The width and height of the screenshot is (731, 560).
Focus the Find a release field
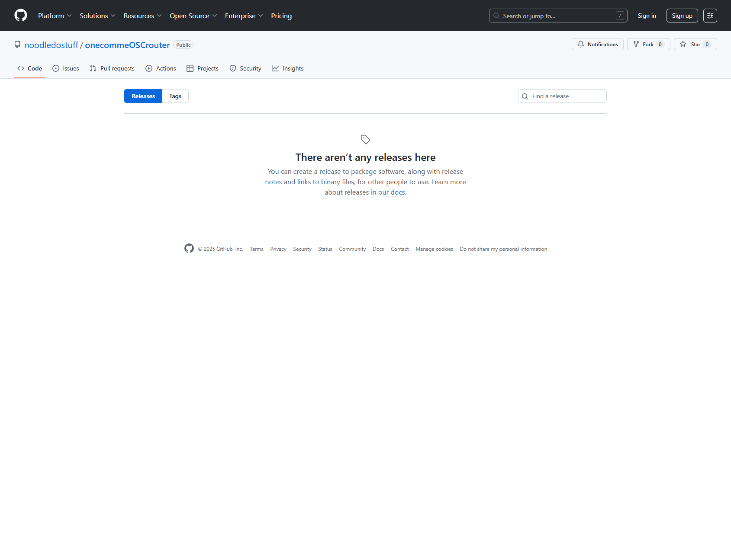pos(562,96)
